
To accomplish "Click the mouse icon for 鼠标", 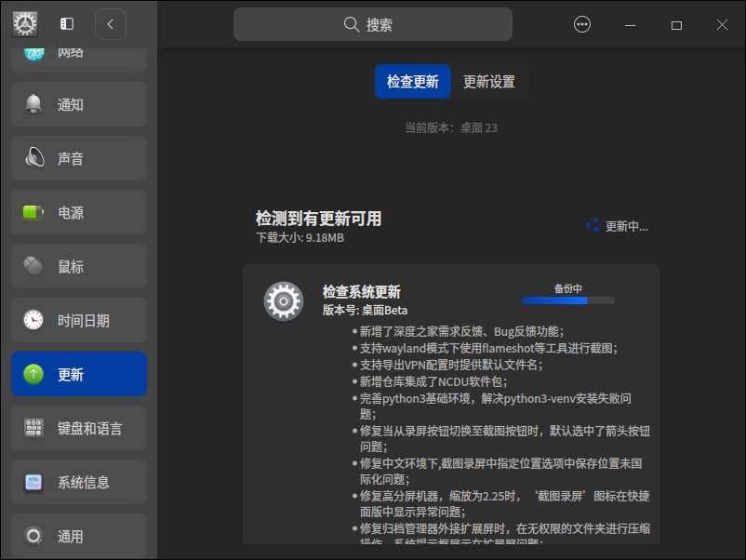I will [33, 266].
